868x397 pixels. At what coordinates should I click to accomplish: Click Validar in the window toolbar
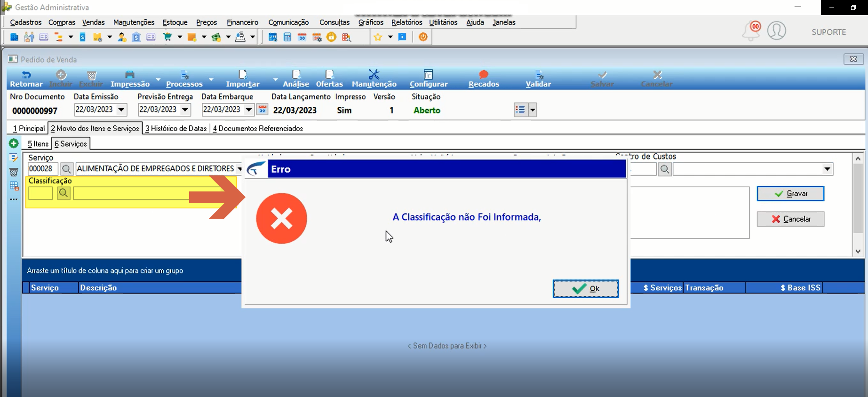[538, 79]
